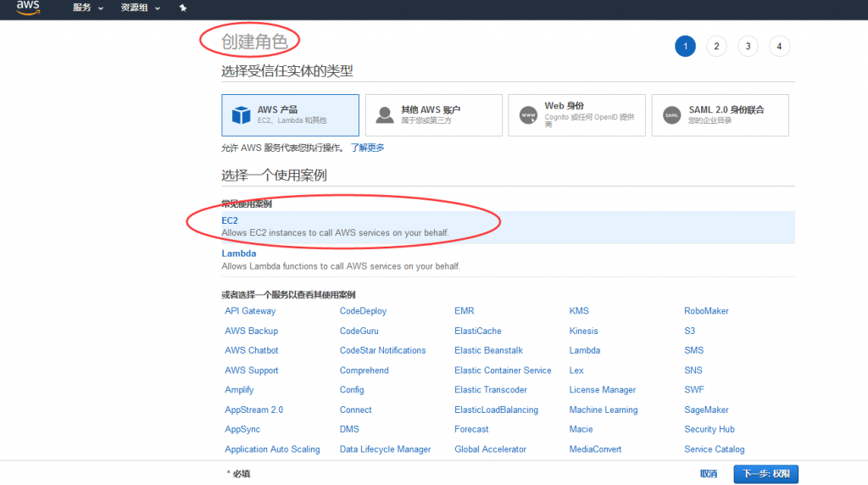Select the Elastic Beanstalk service

[x=489, y=350]
